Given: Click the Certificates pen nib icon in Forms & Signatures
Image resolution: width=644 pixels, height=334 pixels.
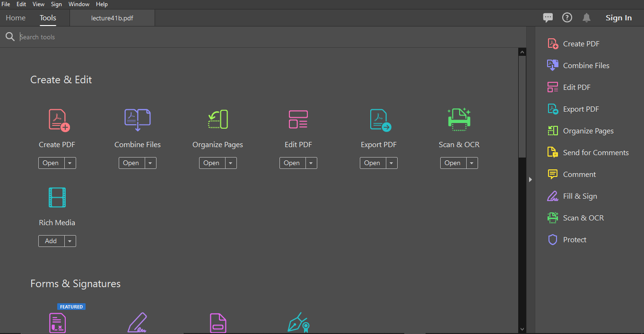Looking at the screenshot, I should [299, 323].
